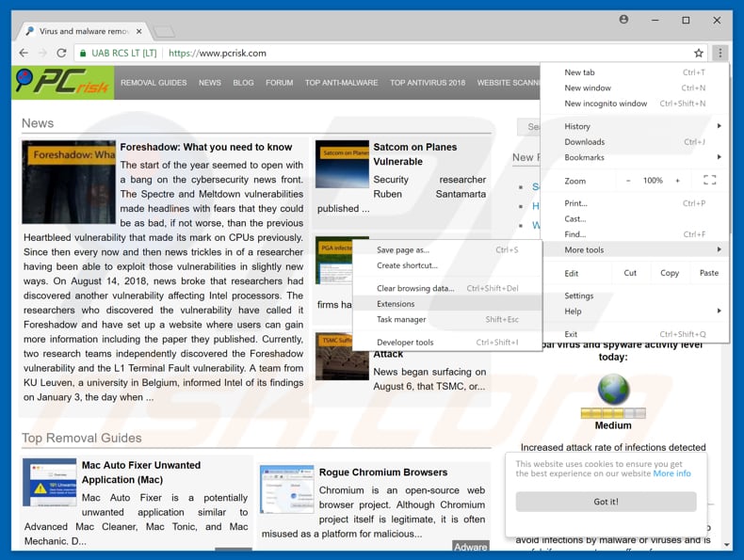Open the More info cookie link
Screen dimensions: 744x560
tap(672, 473)
